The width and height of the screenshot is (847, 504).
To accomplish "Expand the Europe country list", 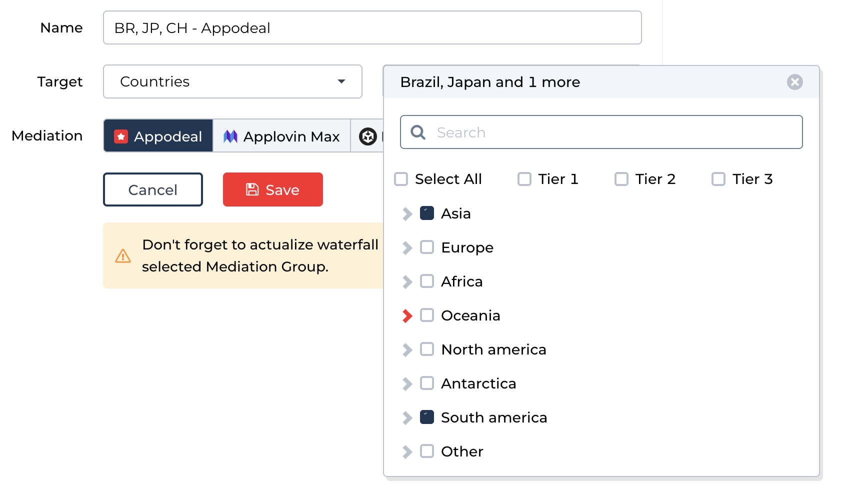I will pyautogui.click(x=407, y=247).
